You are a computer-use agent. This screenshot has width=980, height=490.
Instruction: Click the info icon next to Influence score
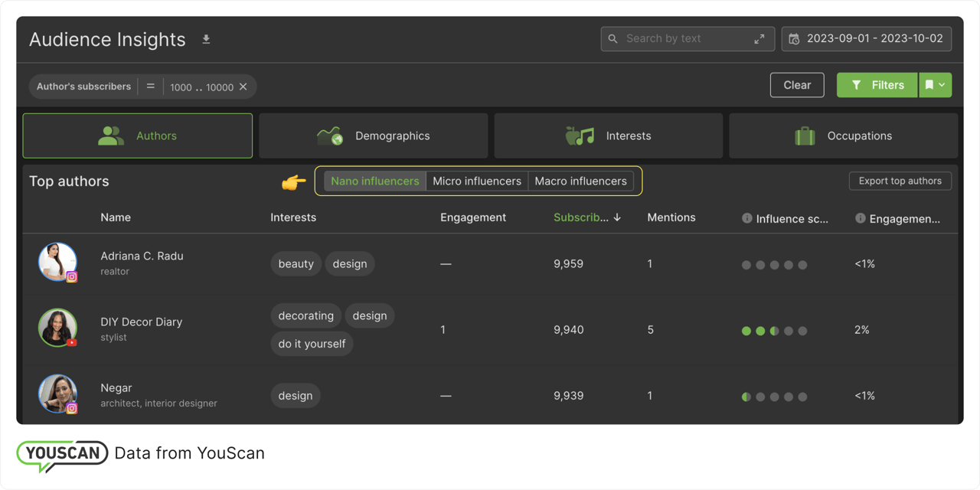746,218
